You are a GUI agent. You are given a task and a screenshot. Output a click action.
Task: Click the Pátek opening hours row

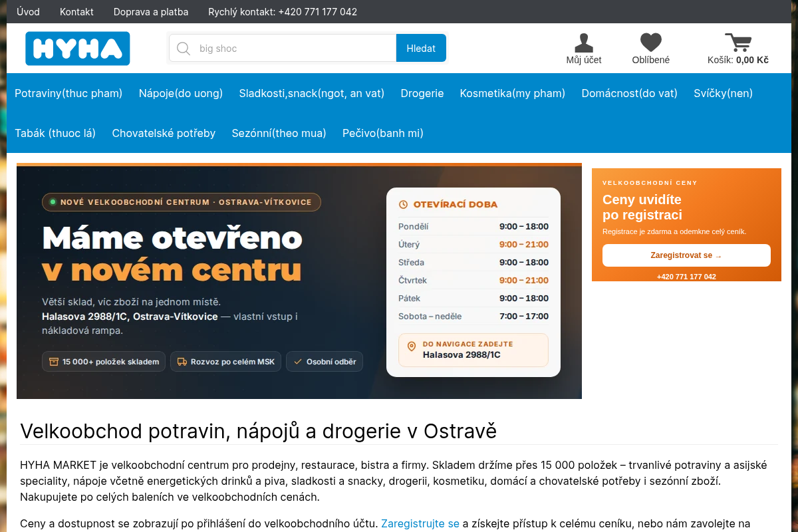click(473, 298)
